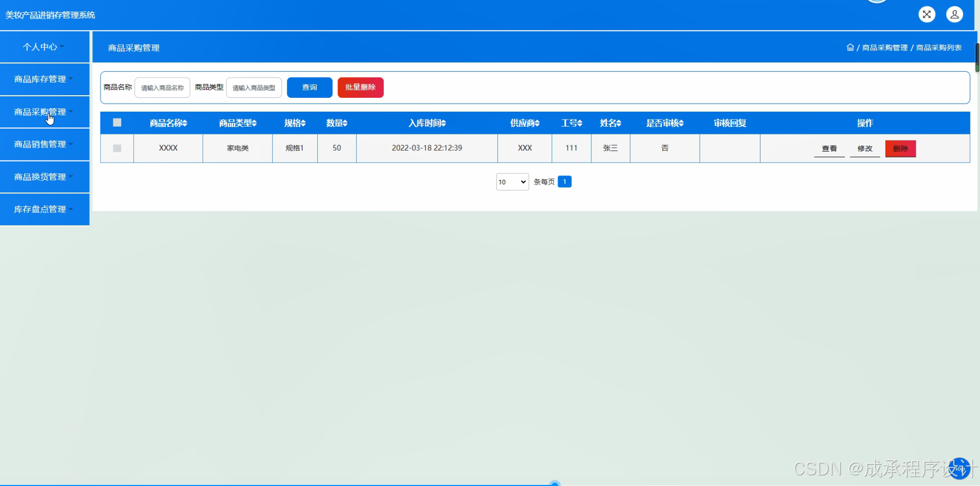
Task: Click the 规格1 cell
Action: [x=294, y=148]
